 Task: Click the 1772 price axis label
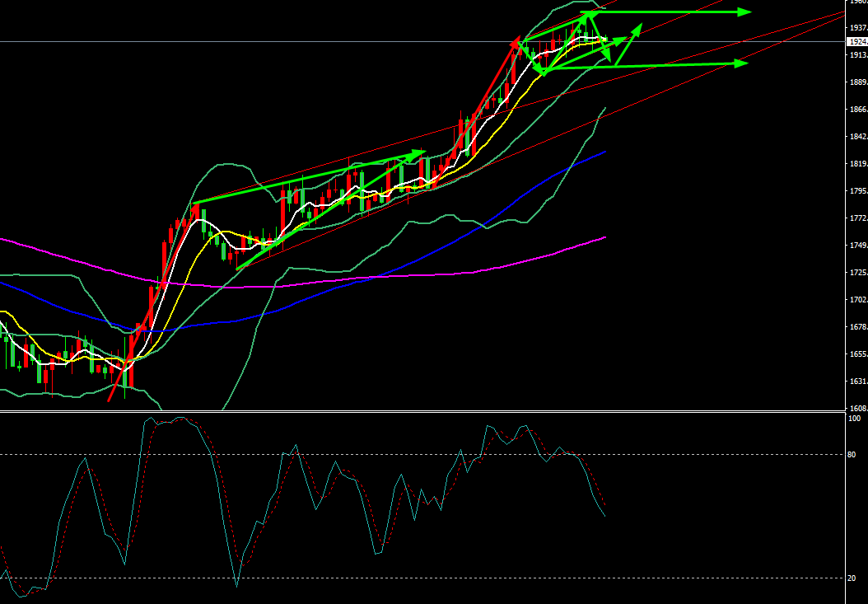click(x=857, y=218)
